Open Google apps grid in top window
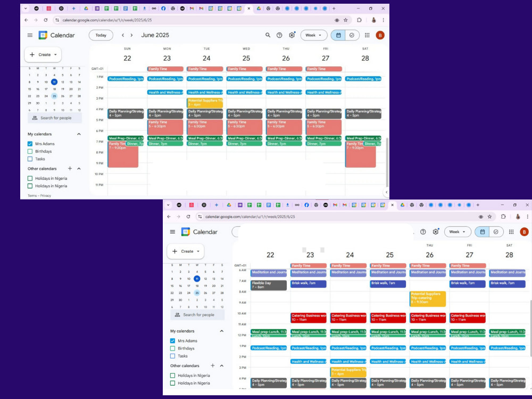Screen dimensions: 532x399 [x=367, y=35]
